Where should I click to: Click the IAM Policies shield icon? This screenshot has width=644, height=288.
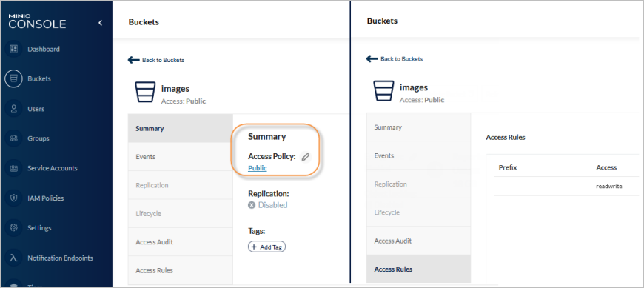click(13, 198)
